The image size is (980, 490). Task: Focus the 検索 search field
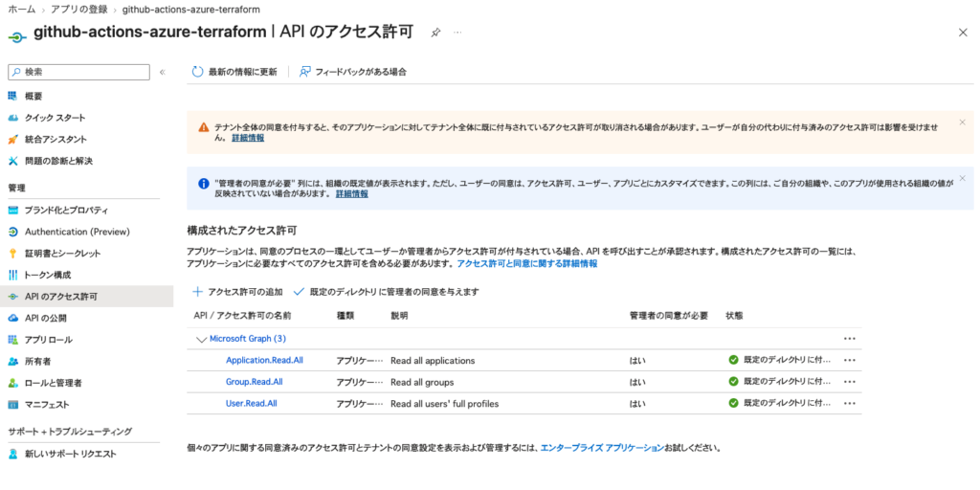coord(78,72)
